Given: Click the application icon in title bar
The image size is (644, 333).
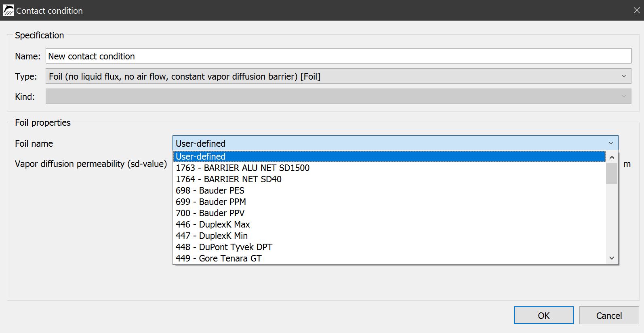Looking at the screenshot, I should point(8,11).
